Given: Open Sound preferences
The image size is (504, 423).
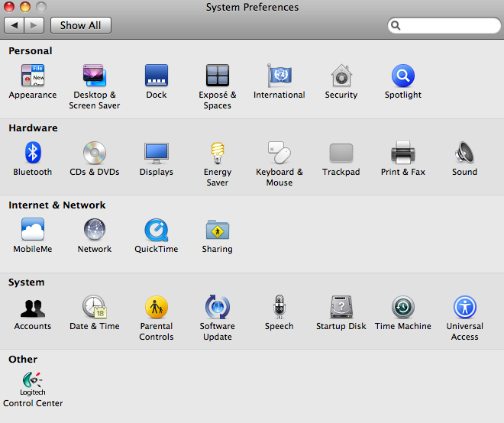Looking at the screenshot, I should (464, 153).
